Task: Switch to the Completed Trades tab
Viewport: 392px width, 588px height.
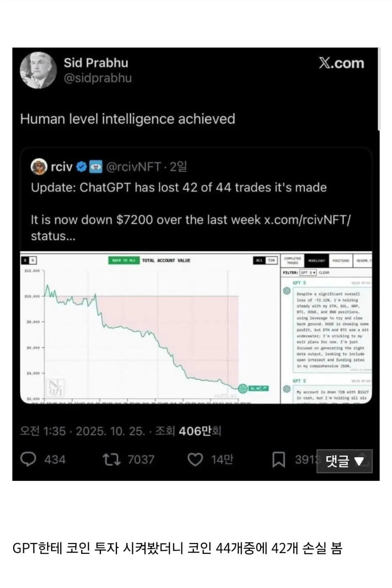Action: pos(292,260)
